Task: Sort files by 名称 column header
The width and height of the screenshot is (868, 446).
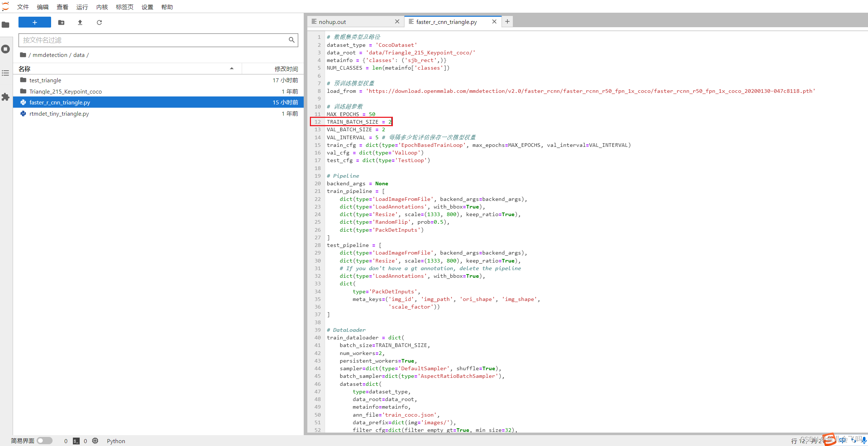Action: [x=24, y=69]
